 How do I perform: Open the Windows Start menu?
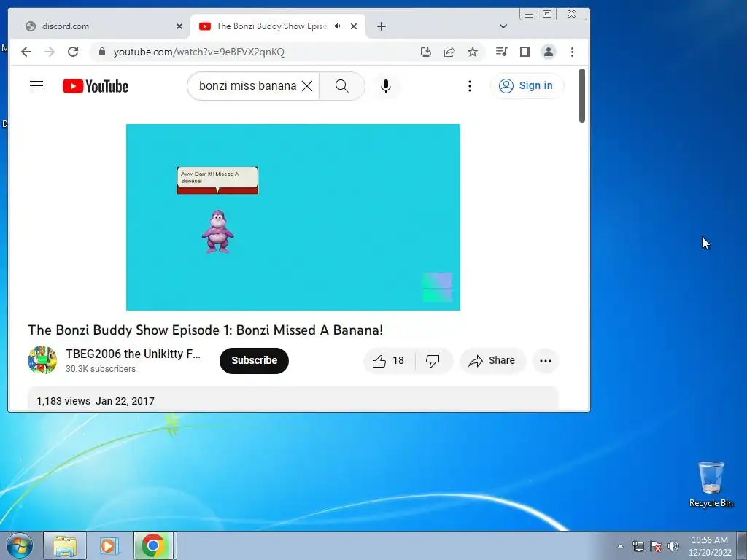pos(20,545)
